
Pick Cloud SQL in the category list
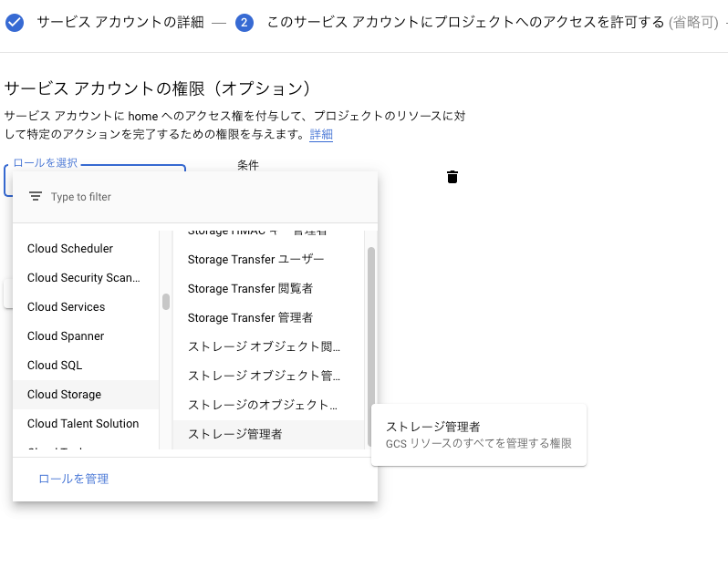point(55,366)
